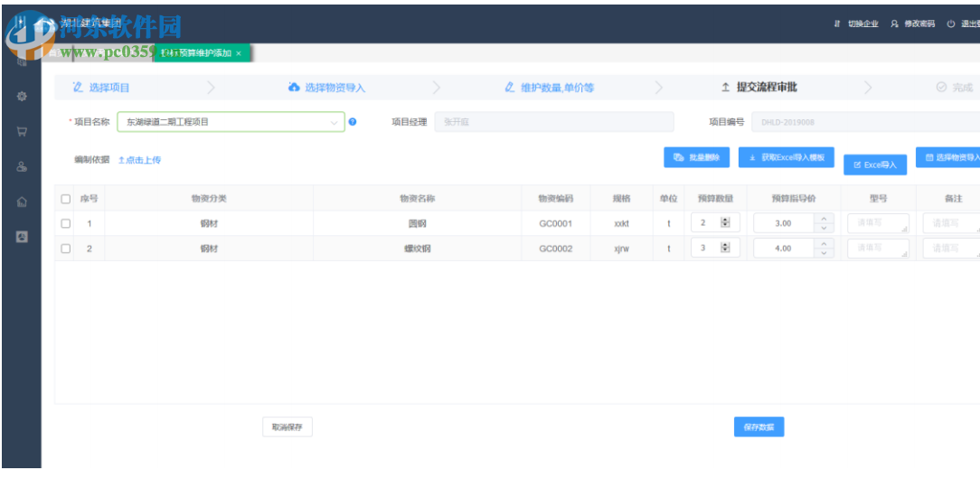Increase 预算指导价 3.00 with up arrow
The image size is (980, 489).
(x=824, y=219)
